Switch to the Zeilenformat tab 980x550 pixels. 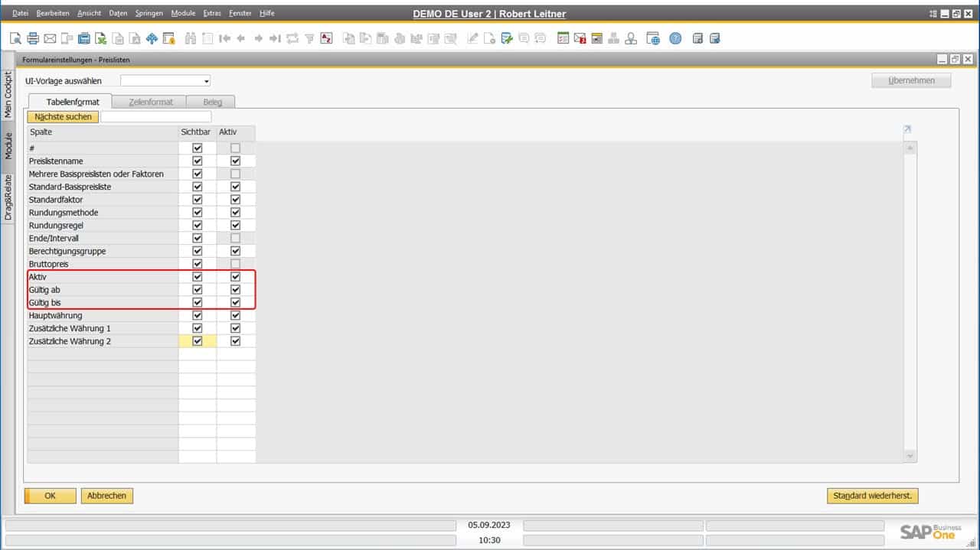tap(149, 101)
